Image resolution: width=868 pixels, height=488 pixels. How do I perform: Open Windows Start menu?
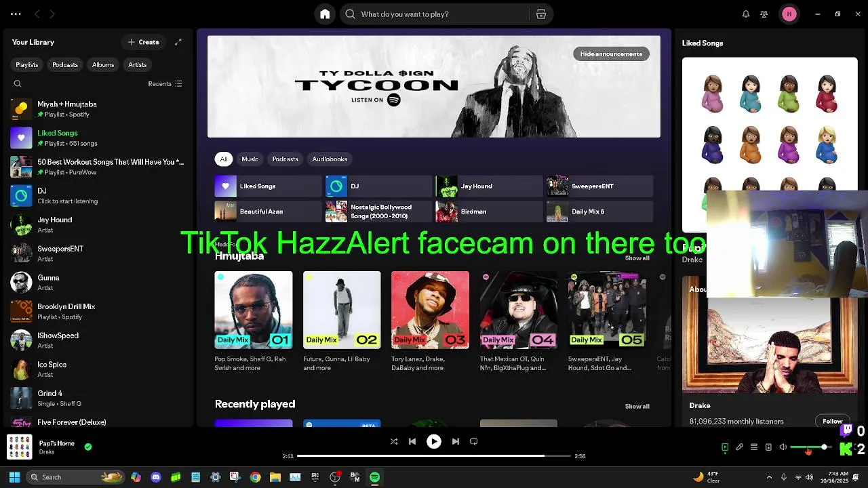coord(15,477)
